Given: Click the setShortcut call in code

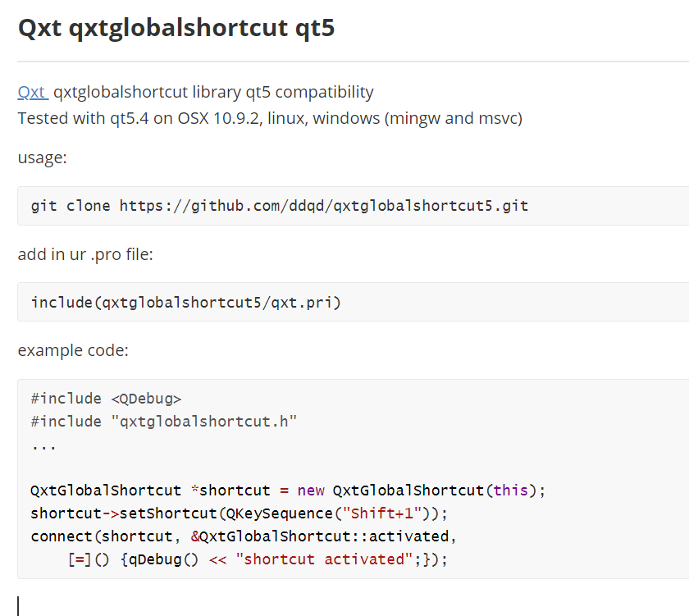Looking at the screenshot, I should pos(168,513).
